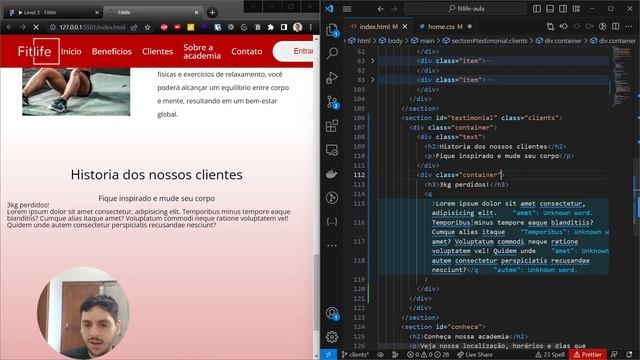Close the Level 3 - Fitlife browser tab

pos(97,13)
